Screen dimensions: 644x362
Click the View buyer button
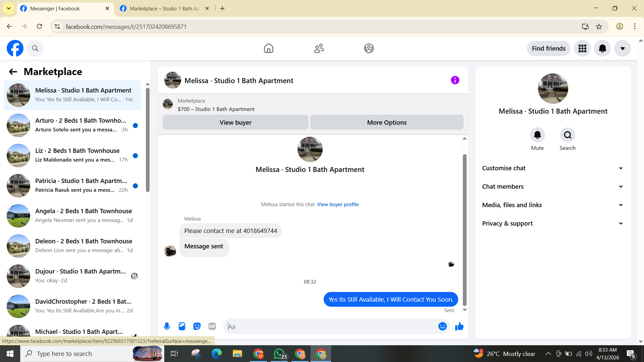pos(235,122)
